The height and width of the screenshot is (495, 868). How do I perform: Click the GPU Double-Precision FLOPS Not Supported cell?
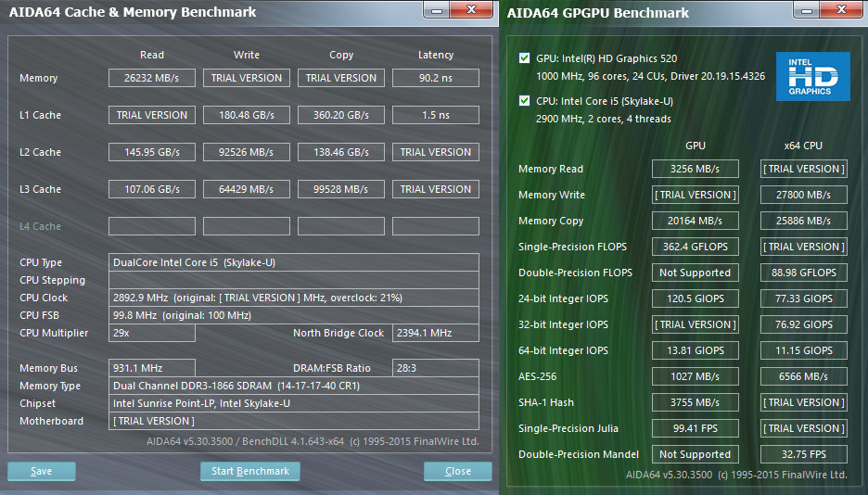pyautogui.click(x=696, y=273)
